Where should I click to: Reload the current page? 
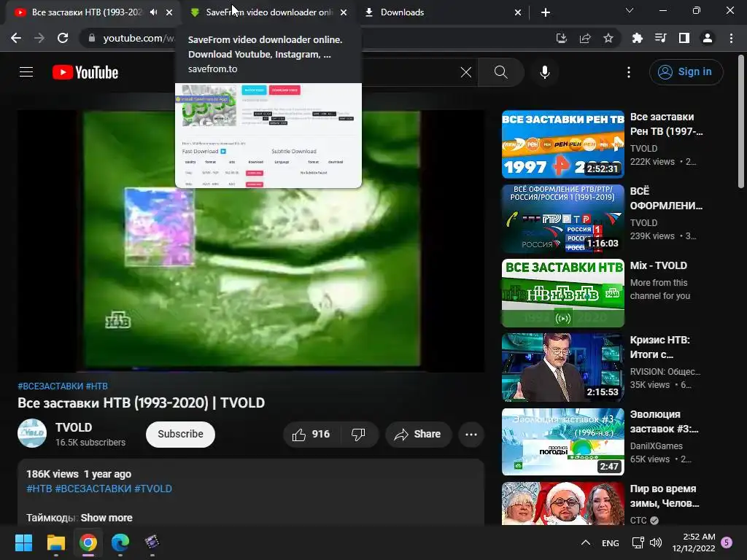(63, 38)
